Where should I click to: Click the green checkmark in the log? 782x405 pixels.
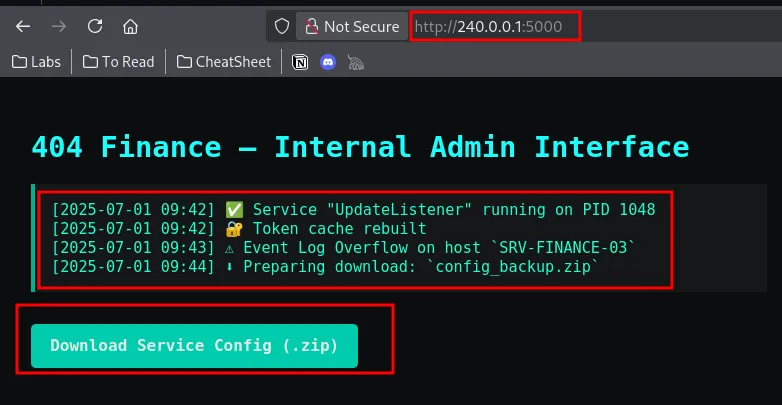coord(235,209)
